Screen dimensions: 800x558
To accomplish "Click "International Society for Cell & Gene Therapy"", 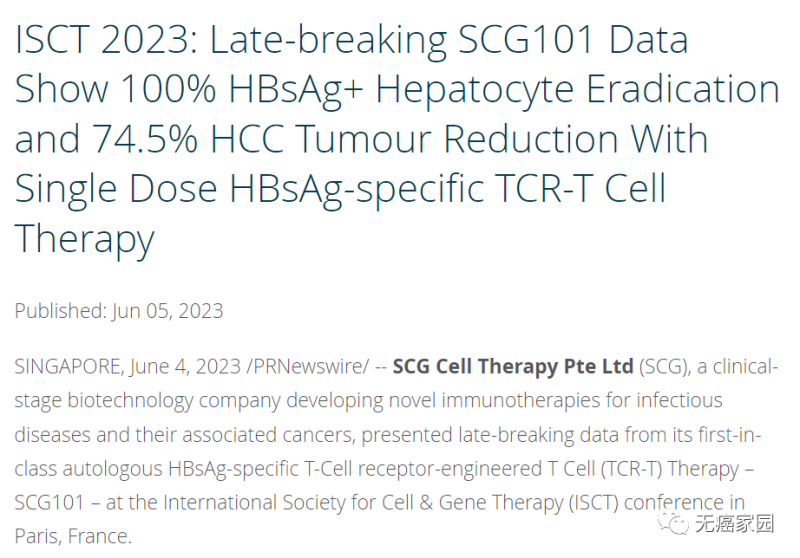I will click(x=363, y=503).
